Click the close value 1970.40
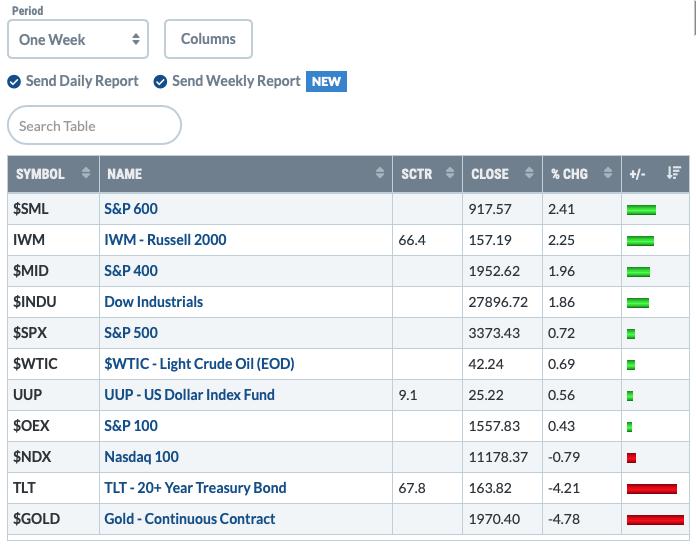The width and height of the screenshot is (696, 547). [494, 519]
